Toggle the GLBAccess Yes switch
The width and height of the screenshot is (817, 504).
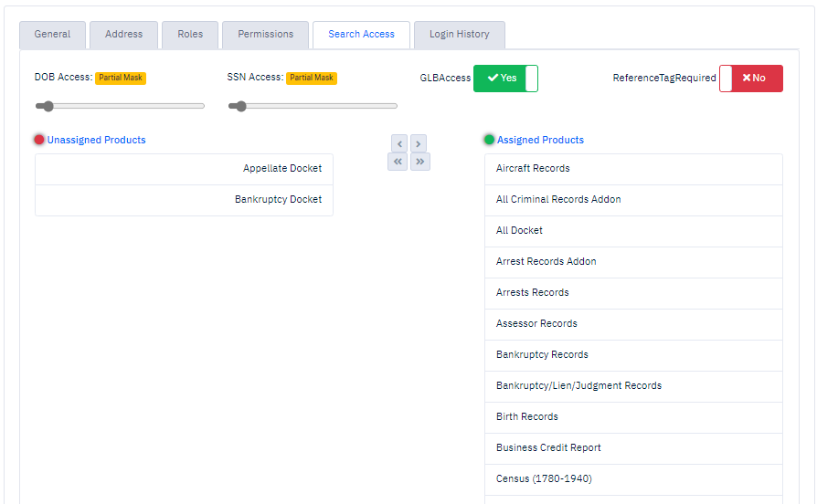(x=505, y=79)
